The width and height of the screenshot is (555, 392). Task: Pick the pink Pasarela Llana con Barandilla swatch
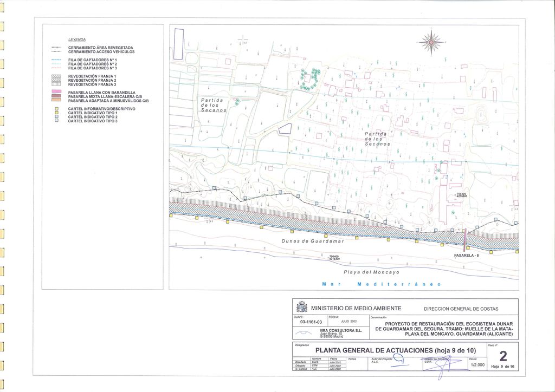pyautogui.click(x=56, y=93)
